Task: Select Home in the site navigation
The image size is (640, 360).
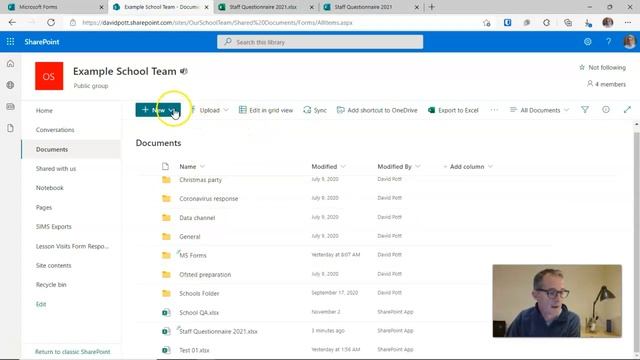Action: 44,111
